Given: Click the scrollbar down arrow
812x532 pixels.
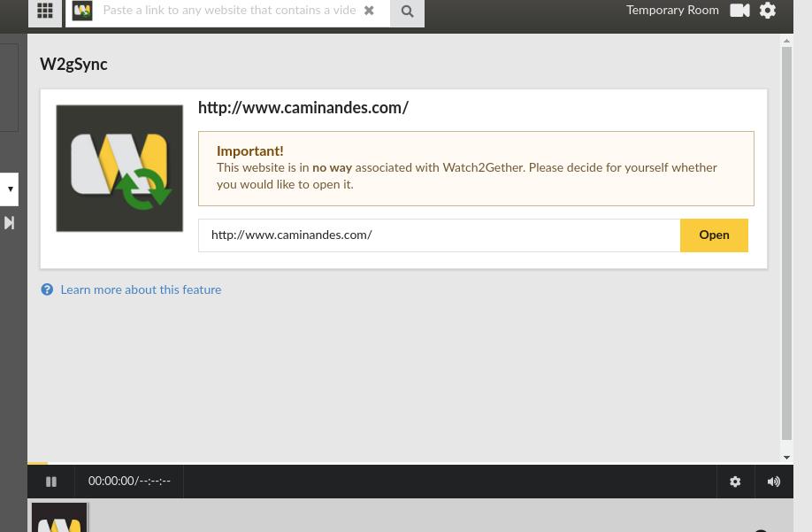Looking at the screenshot, I should point(786,458).
